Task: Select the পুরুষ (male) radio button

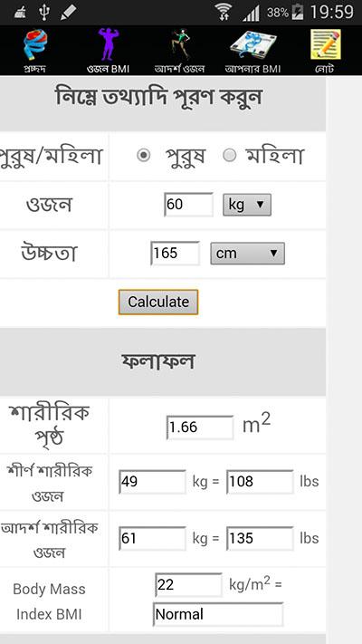Action: click(x=144, y=156)
